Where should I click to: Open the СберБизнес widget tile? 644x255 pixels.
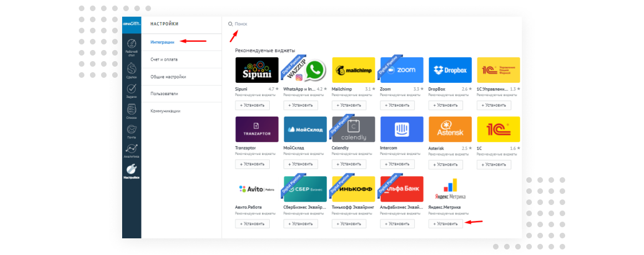305,189
